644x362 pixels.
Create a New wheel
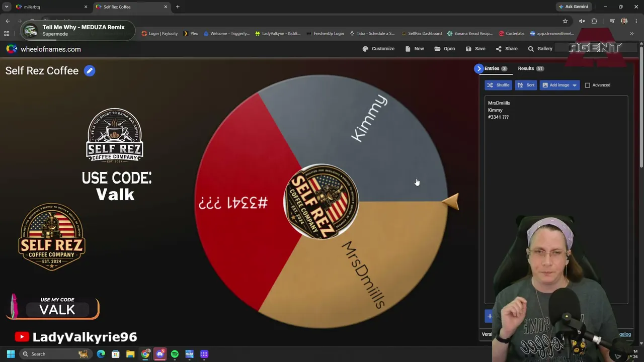pyautogui.click(x=415, y=49)
